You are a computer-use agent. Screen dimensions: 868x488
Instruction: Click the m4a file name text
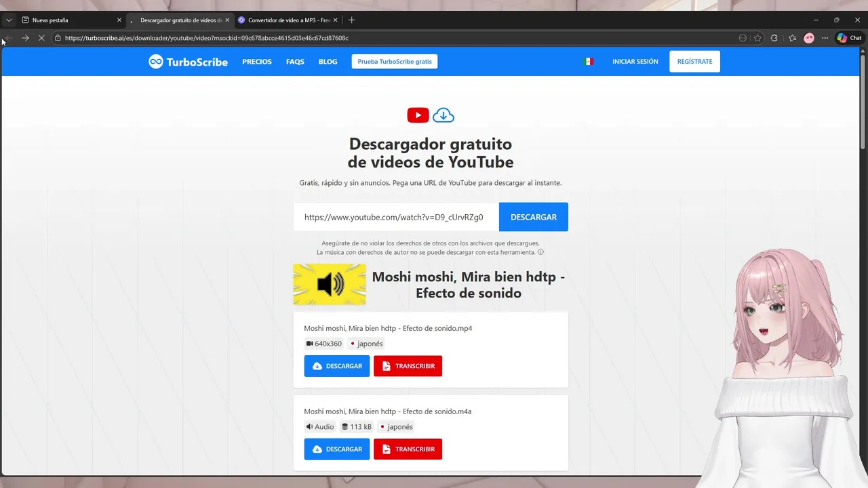(388, 411)
